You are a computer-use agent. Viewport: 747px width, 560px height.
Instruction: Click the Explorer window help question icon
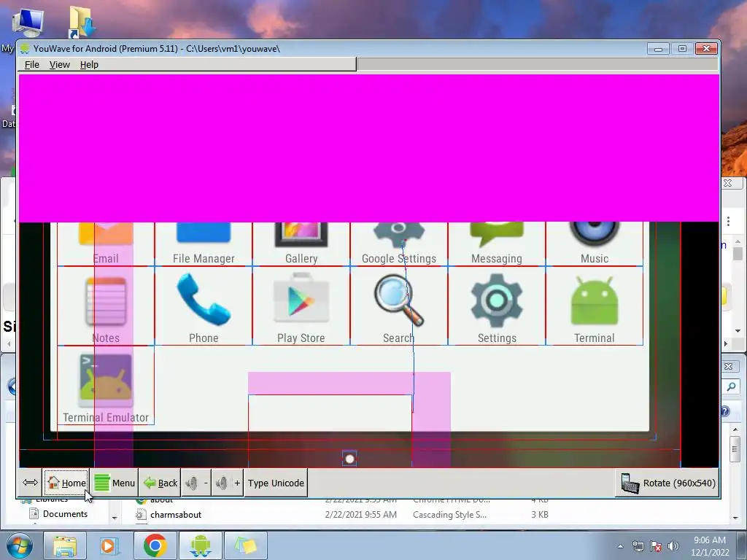coord(725,411)
